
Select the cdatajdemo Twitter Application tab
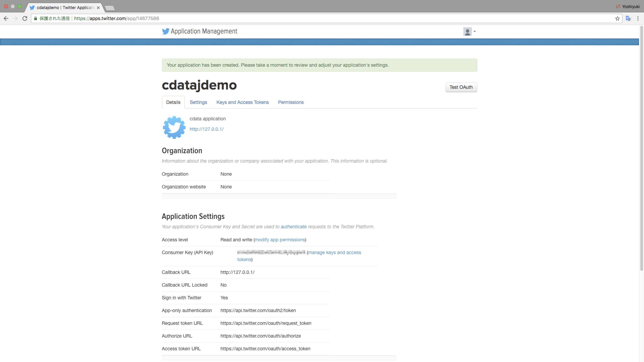point(65,8)
